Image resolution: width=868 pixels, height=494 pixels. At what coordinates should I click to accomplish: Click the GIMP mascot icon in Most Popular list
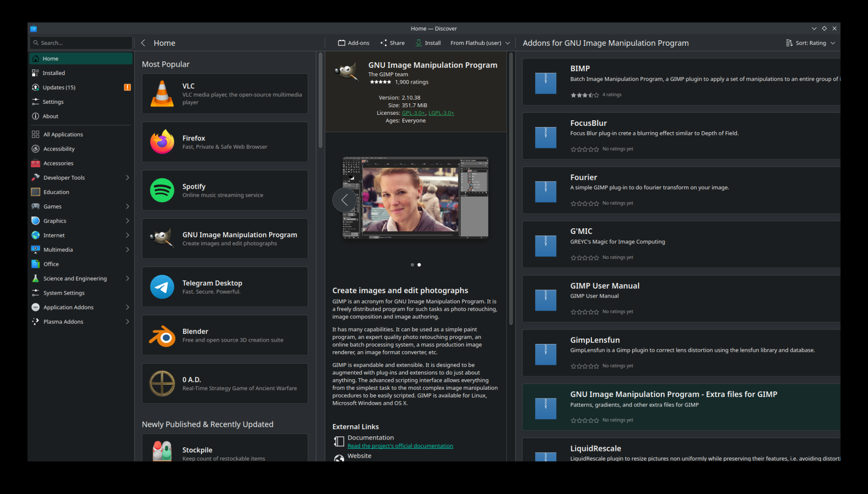click(162, 238)
